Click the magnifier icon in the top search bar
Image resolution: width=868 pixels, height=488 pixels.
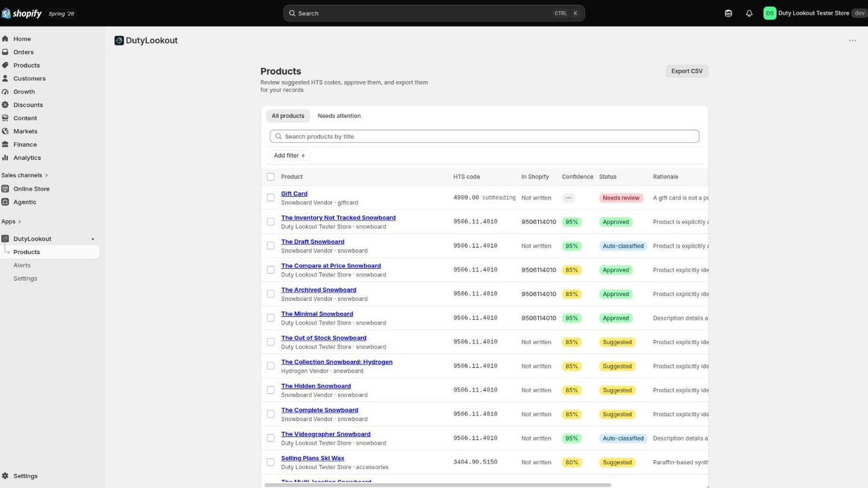click(x=292, y=13)
